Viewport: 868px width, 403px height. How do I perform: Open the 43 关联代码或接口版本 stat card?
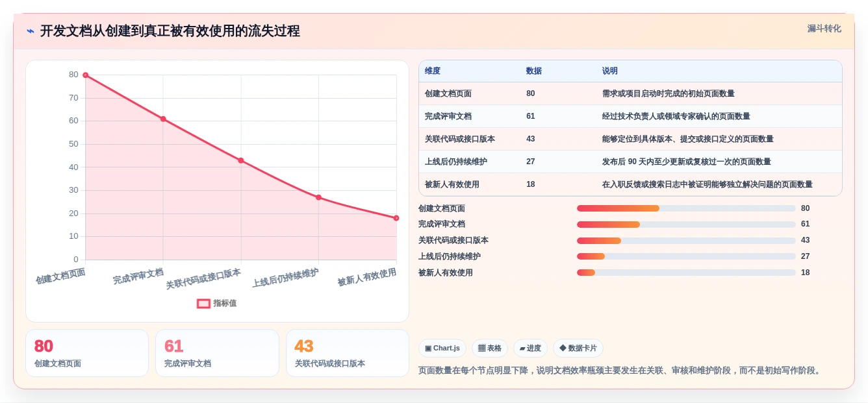[348, 353]
